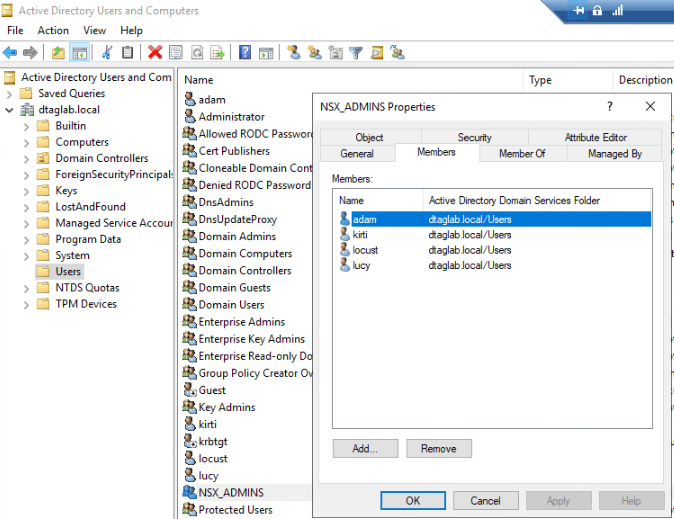Select member lucy in the Members list
This screenshot has width=674, height=519.
(362, 265)
